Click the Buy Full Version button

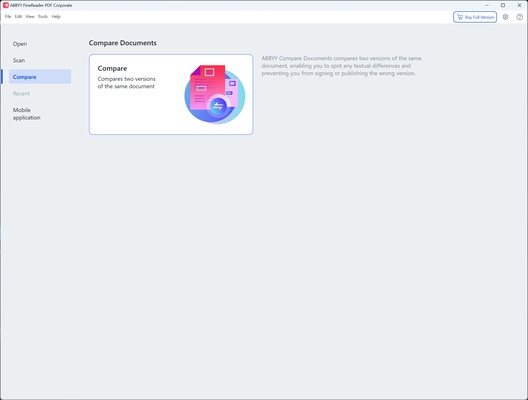point(475,17)
